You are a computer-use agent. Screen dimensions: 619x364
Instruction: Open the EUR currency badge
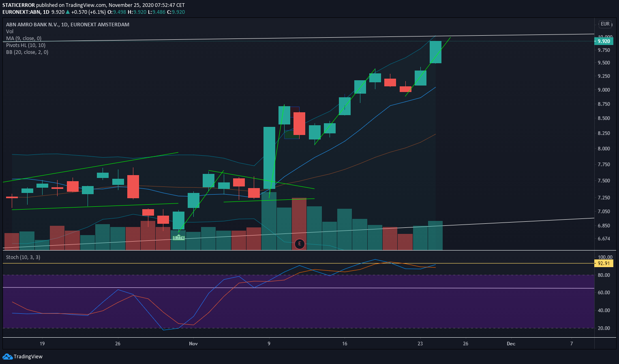605,24
